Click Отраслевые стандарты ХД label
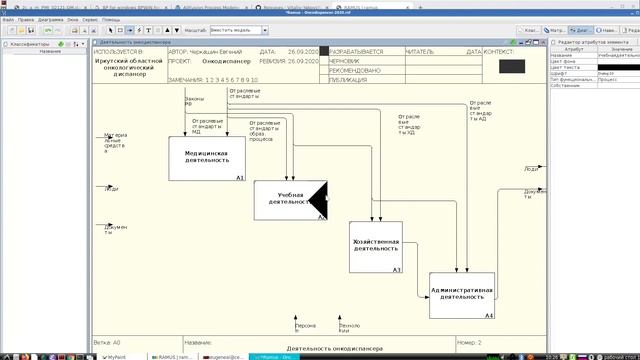This screenshot has height=360, width=640. [409, 124]
